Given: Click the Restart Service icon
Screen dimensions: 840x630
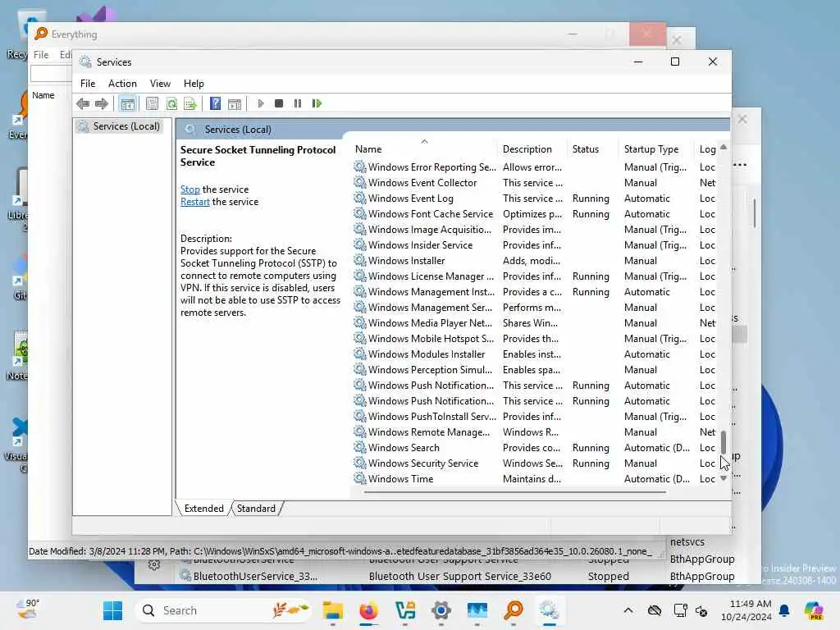Looking at the screenshot, I should point(317,103).
